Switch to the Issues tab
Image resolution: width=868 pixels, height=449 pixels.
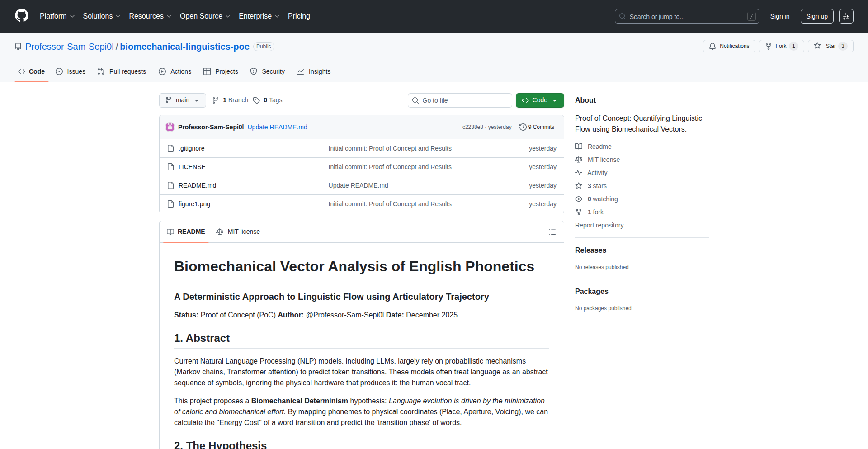(x=71, y=71)
